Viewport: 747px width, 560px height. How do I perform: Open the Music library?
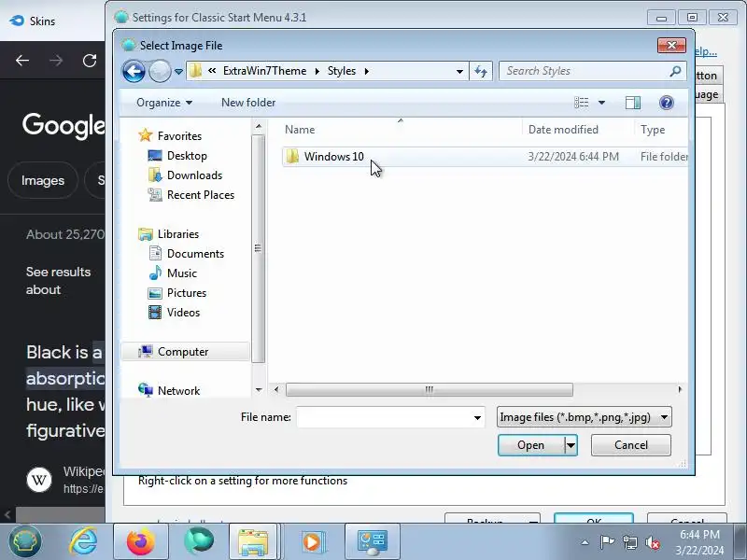tap(181, 273)
